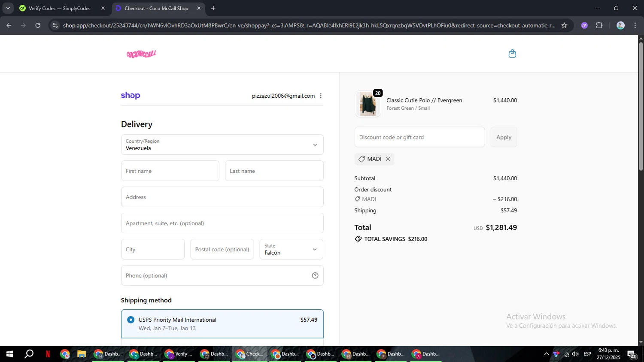Click the Classic Cutie Polo // Evergreen title

point(424,100)
